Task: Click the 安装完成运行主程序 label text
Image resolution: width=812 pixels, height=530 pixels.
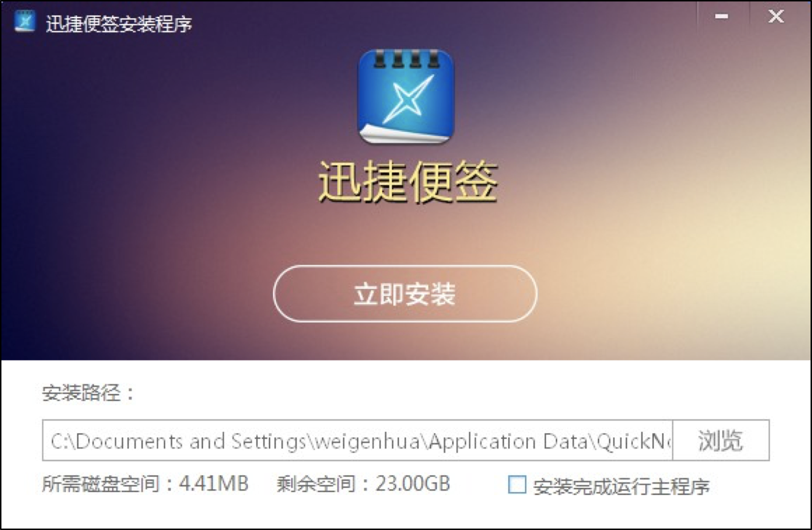Action: (621, 486)
